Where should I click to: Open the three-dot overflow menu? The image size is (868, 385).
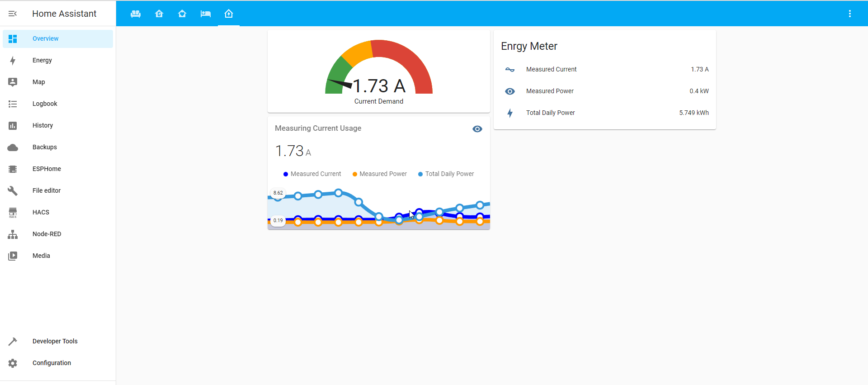[850, 14]
